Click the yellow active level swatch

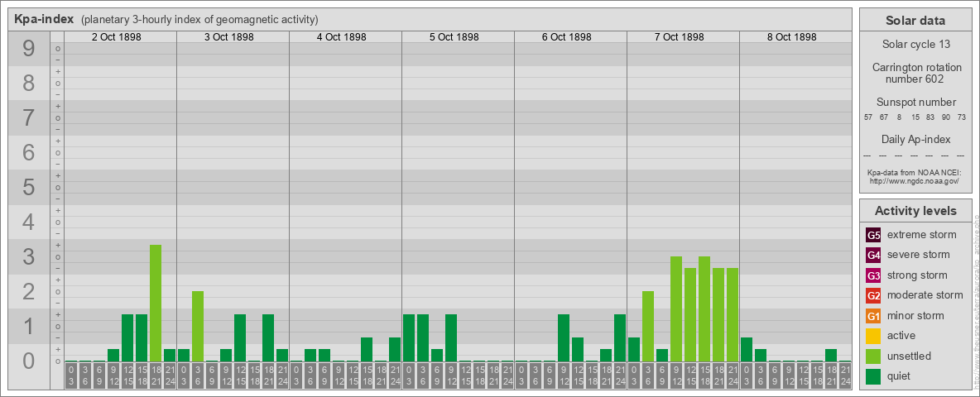(x=873, y=336)
